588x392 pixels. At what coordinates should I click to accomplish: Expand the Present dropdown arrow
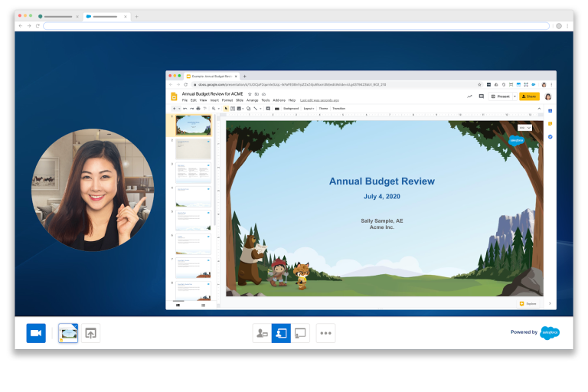[513, 96]
